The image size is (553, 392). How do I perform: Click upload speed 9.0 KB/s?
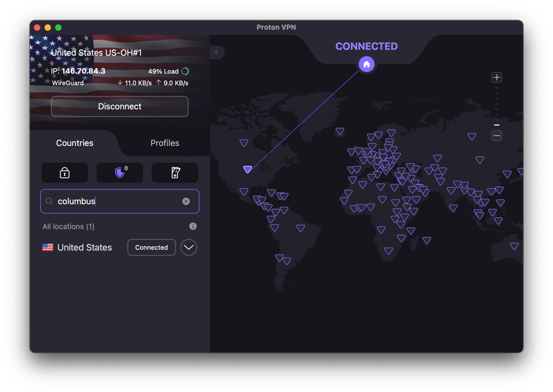click(x=172, y=83)
